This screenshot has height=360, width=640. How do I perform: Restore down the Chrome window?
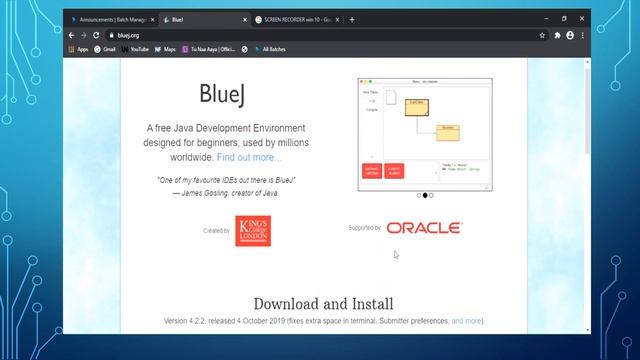(x=564, y=19)
